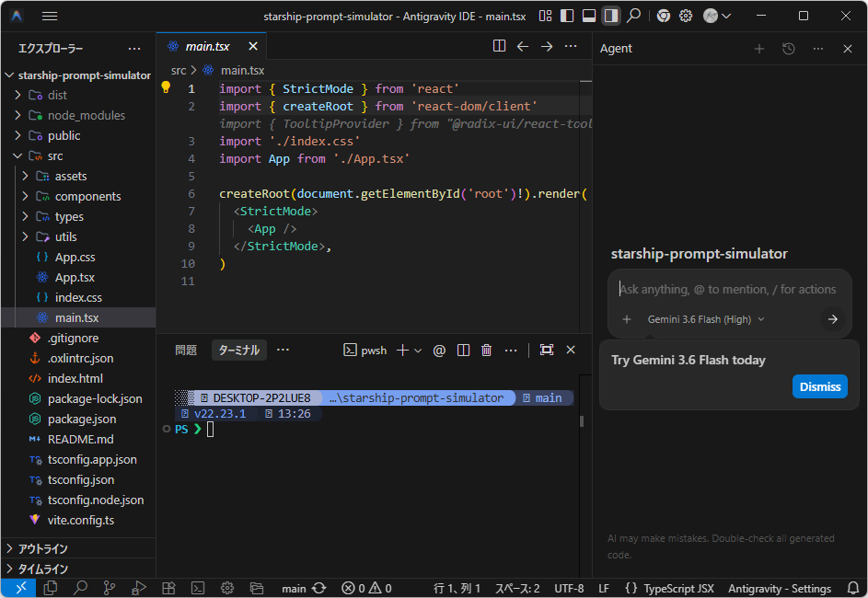The image size is (868, 598).
Task: Open README.md file
Action: (x=78, y=439)
